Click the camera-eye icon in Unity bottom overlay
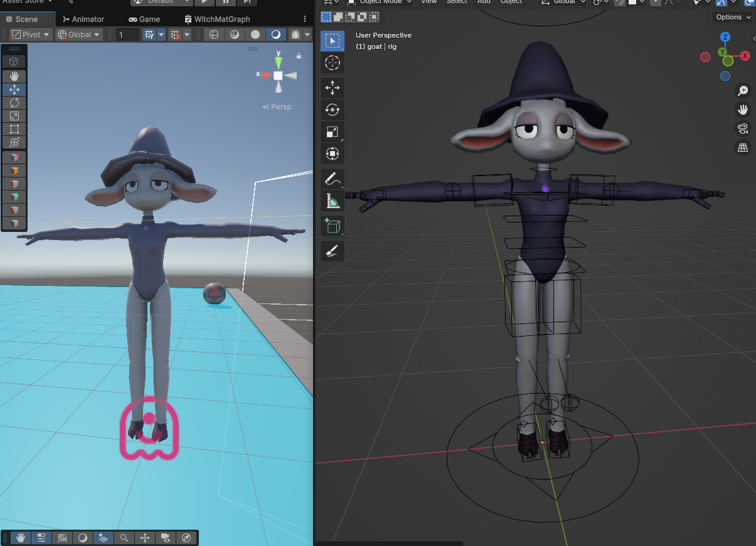 point(166,538)
